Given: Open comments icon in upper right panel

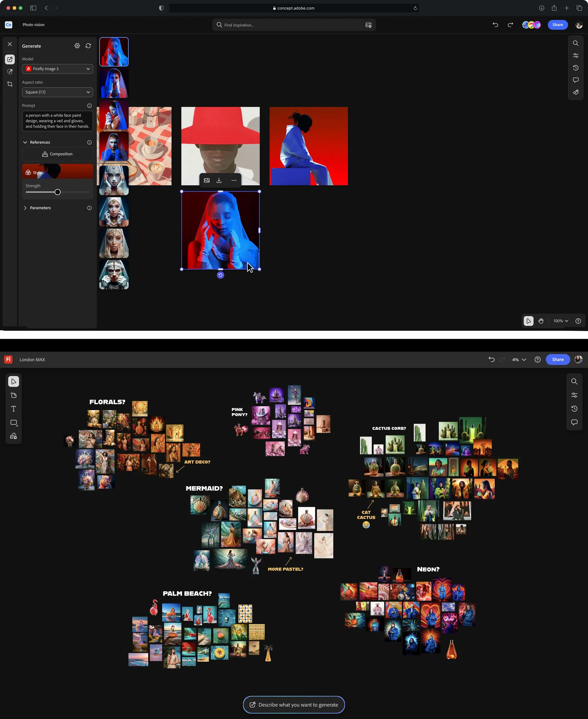Looking at the screenshot, I should point(575,80).
